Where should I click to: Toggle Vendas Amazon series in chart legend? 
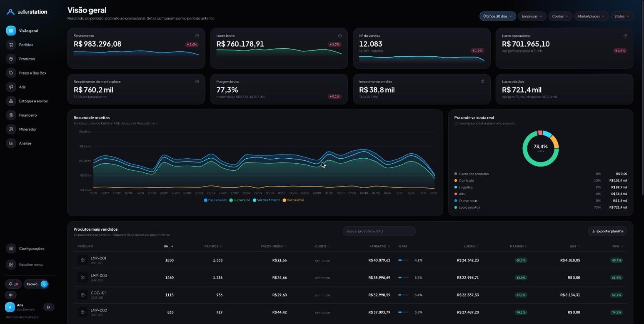tap(267, 200)
